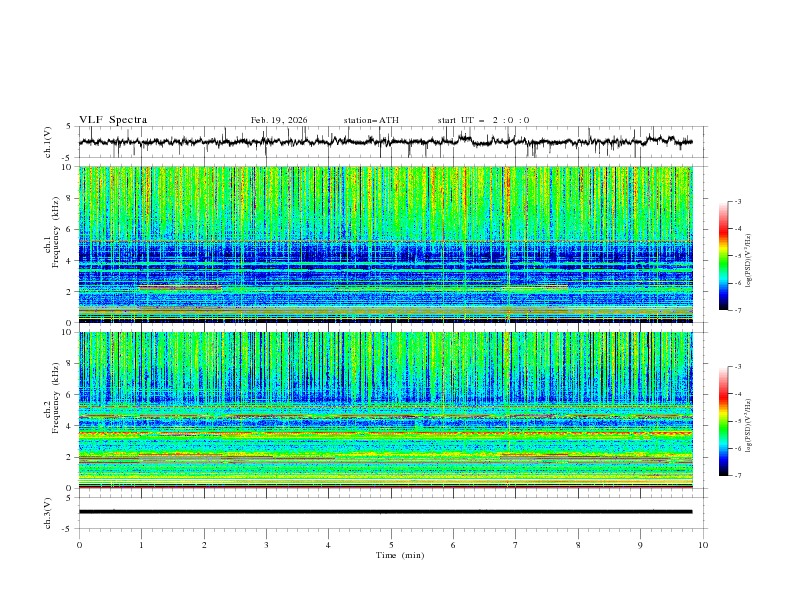Click the "Time (min)" axis label

click(400, 555)
